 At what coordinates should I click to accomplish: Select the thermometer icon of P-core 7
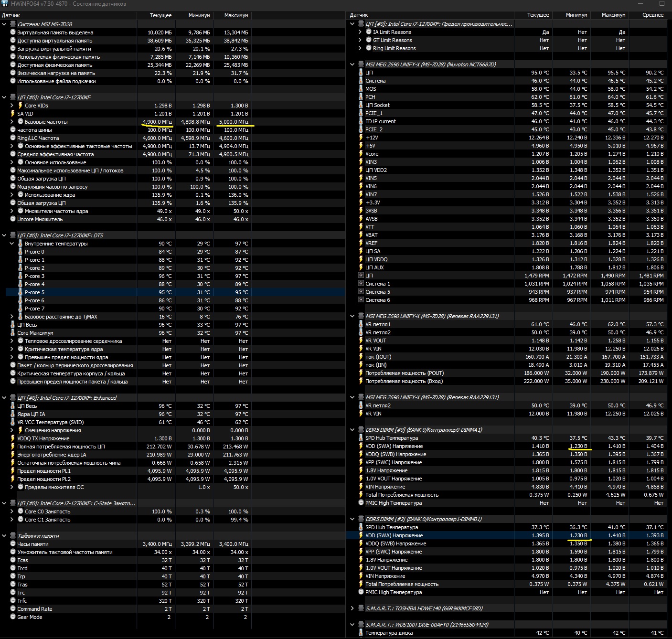coord(20,309)
